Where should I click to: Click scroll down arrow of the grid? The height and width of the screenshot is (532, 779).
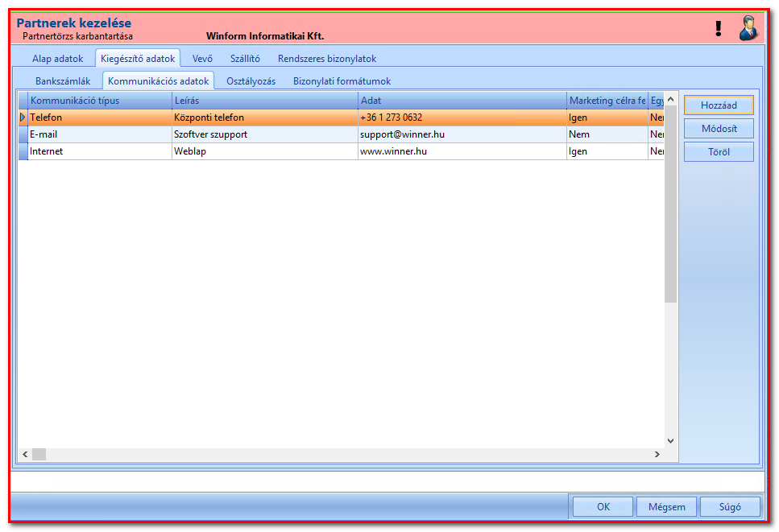[x=671, y=441]
